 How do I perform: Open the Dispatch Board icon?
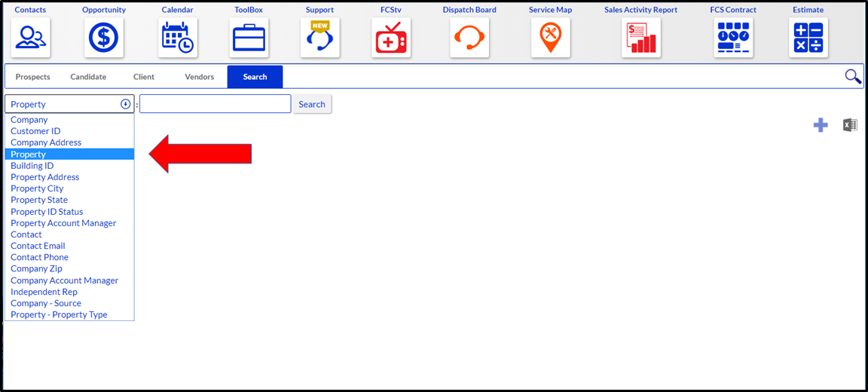click(469, 38)
